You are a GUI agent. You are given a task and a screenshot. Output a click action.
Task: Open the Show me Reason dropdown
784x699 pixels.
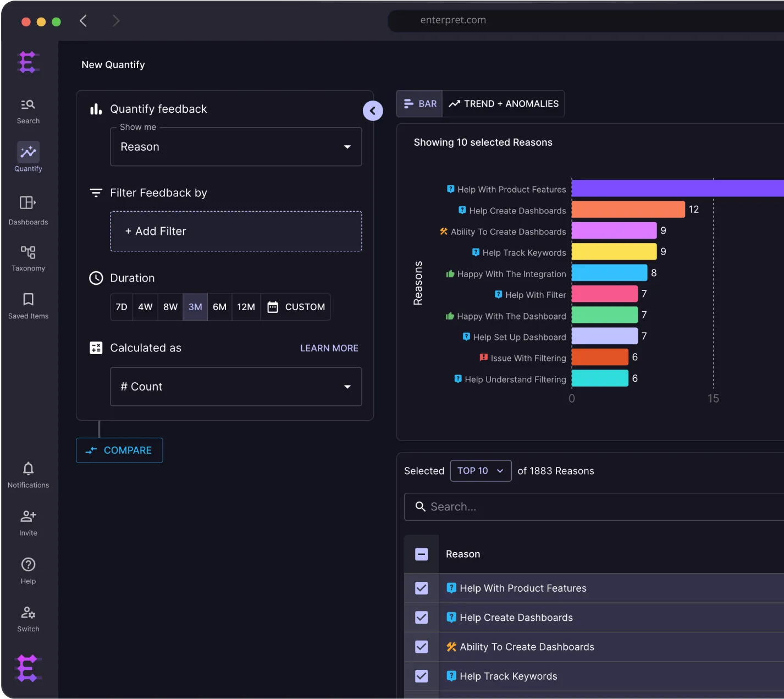tap(235, 147)
